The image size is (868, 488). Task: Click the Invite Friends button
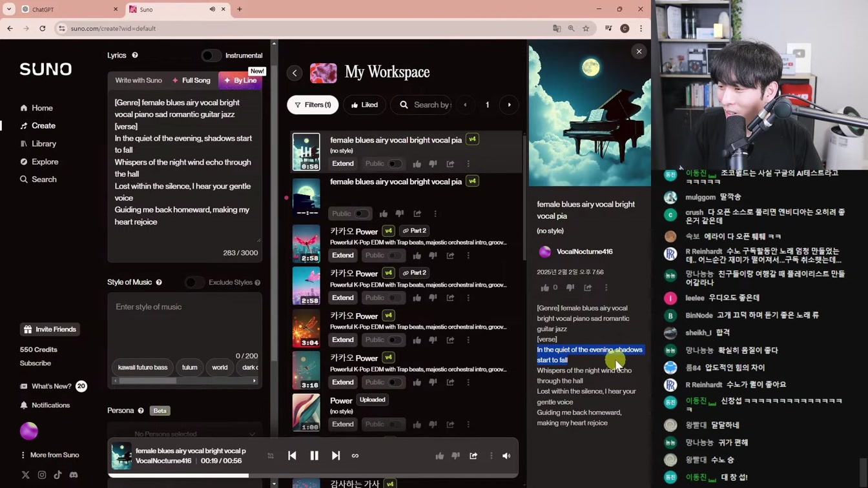50,329
